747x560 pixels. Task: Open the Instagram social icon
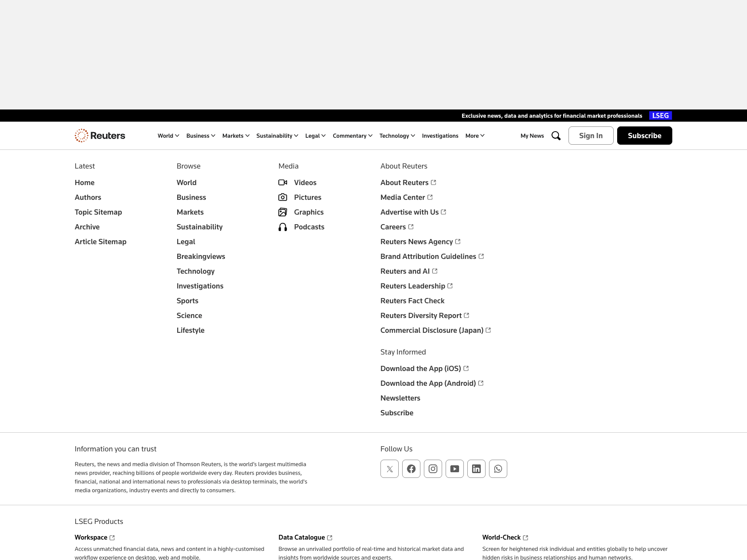tap(433, 469)
